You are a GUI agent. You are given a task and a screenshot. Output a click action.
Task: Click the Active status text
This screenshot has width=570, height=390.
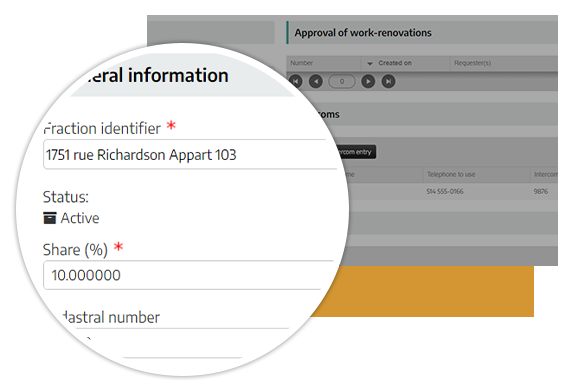[x=80, y=218]
